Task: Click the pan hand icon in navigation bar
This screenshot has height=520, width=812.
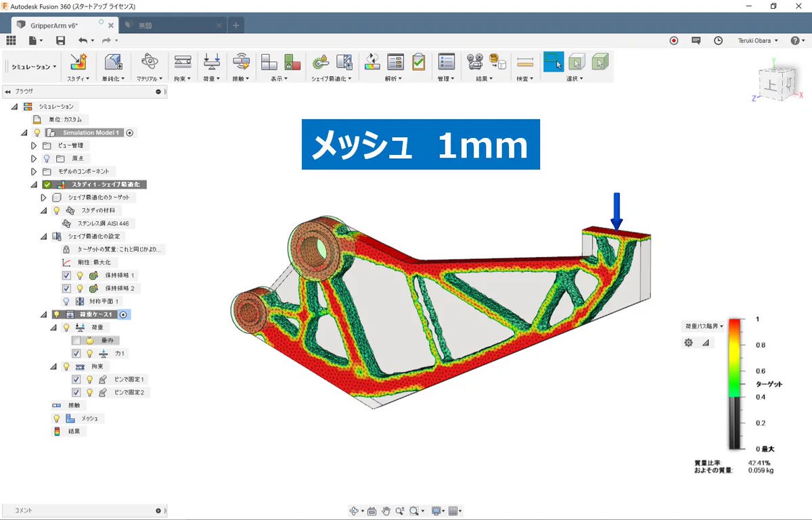Action: coord(386,511)
